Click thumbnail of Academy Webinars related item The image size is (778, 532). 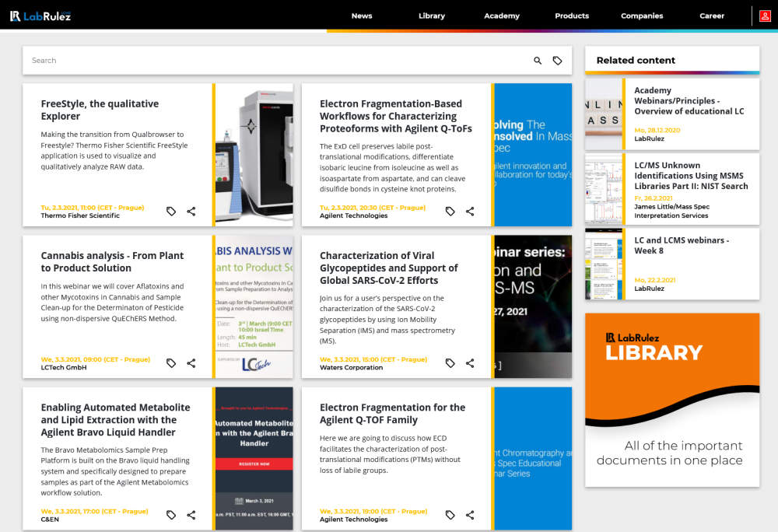(x=604, y=114)
